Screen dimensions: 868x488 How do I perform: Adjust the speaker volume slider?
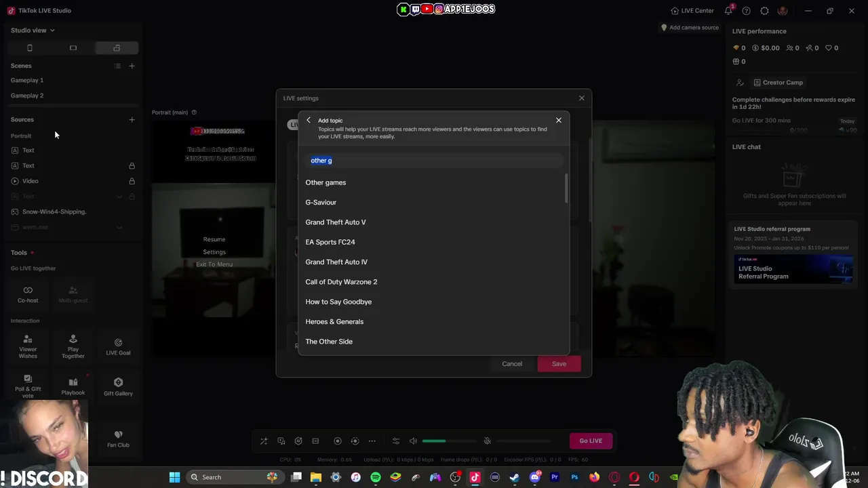[x=448, y=441]
